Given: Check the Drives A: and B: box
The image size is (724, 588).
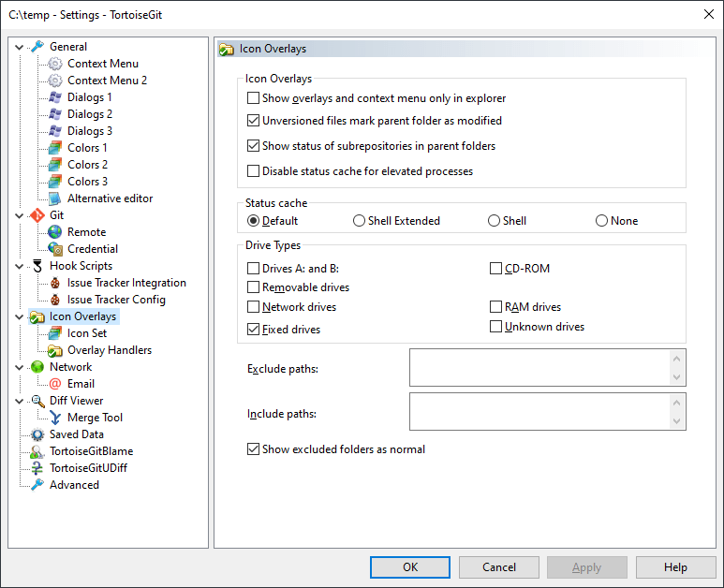Looking at the screenshot, I should pos(253,268).
